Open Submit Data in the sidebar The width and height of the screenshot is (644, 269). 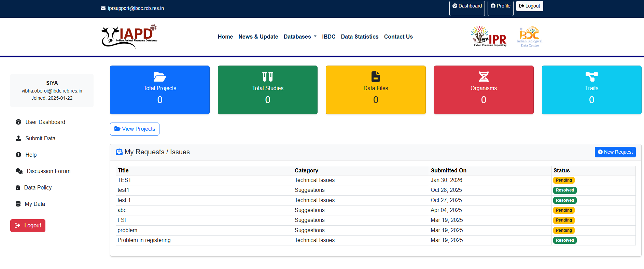point(40,138)
